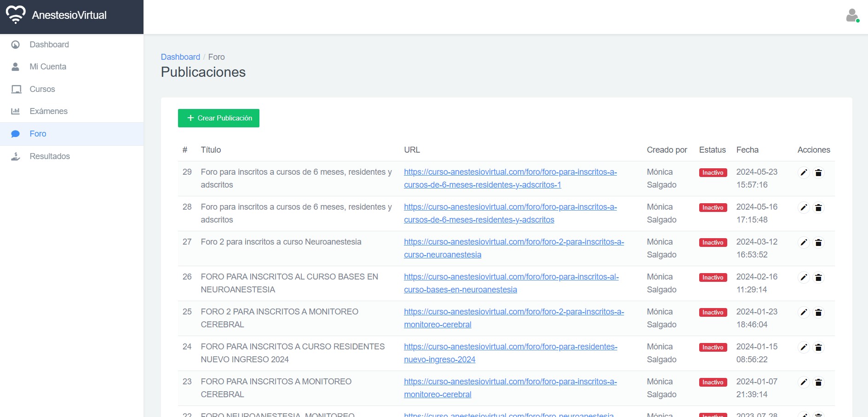This screenshot has width=868, height=417.
Task: Click the AnestesioVirtual logo
Action: click(56, 15)
